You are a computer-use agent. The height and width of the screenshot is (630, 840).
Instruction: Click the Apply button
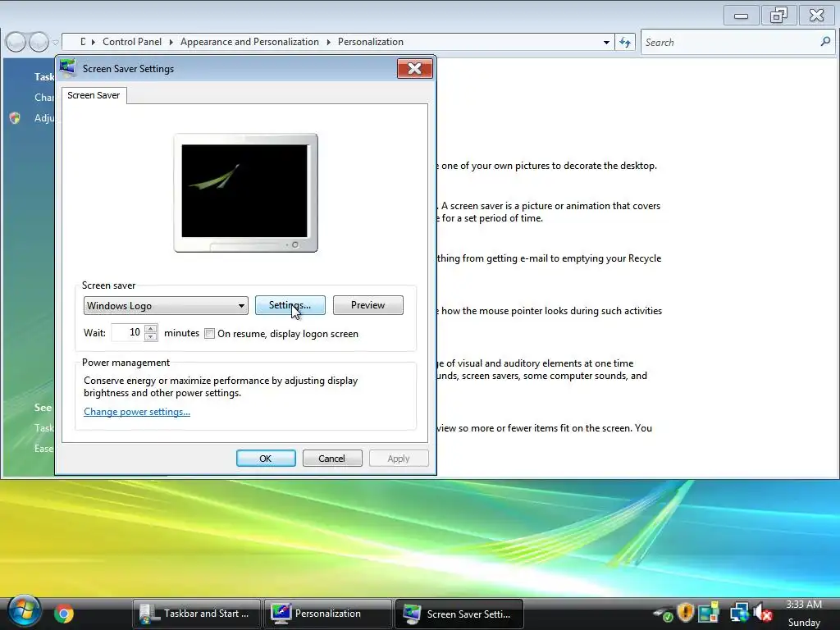399,459
